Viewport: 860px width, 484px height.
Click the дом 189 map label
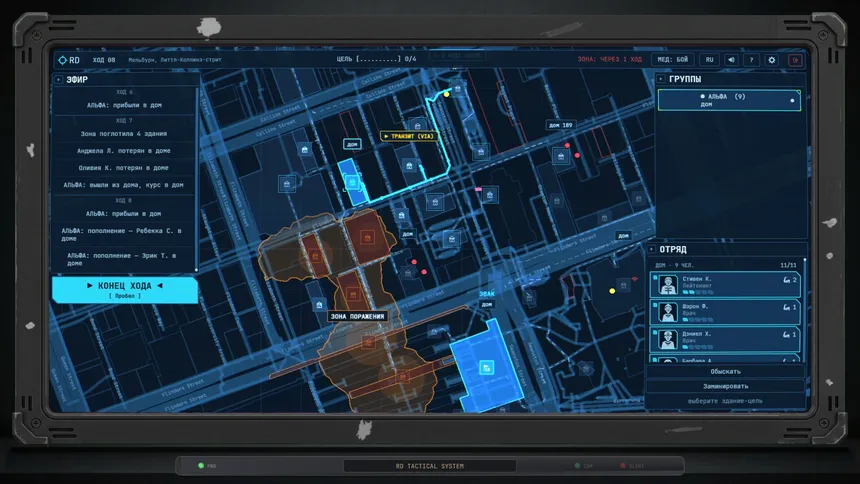561,125
